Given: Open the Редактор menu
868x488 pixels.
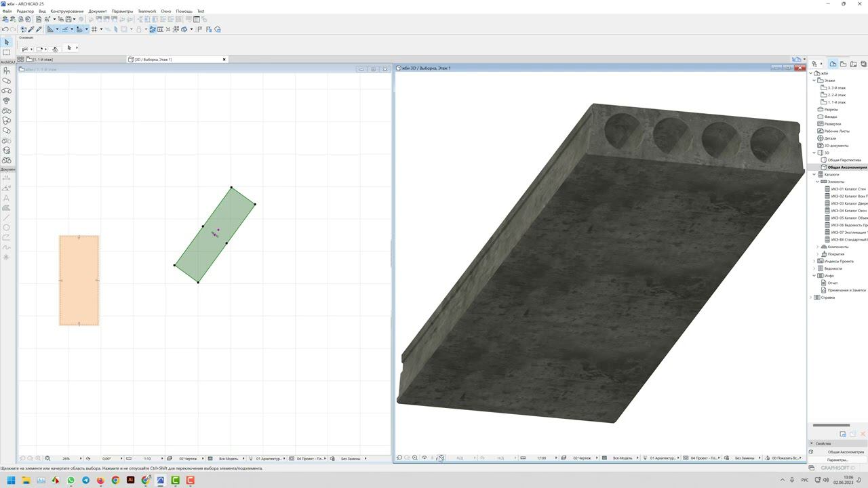Looking at the screenshot, I should point(25,12).
